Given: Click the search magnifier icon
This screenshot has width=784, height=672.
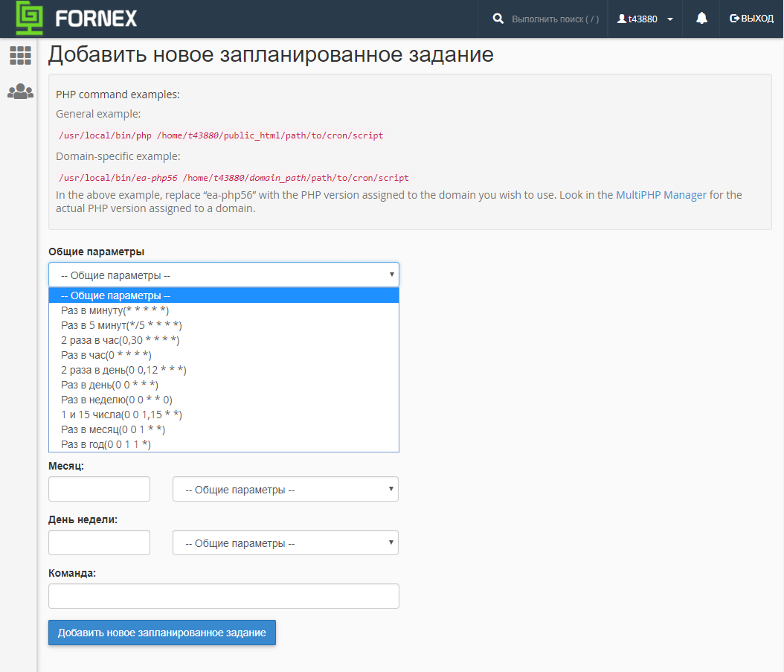Looking at the screenshot, I should click(498, 19).
